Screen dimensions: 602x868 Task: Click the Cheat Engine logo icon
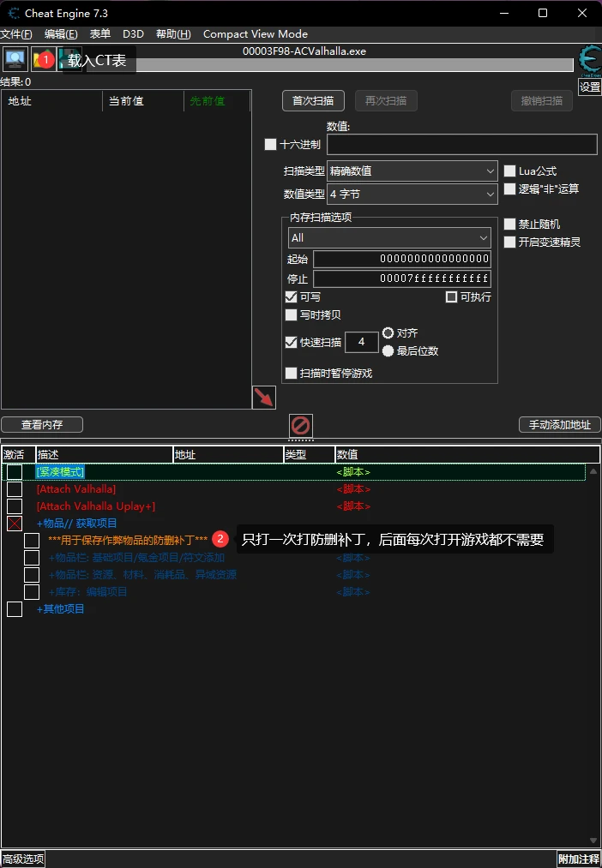tap(589, 62)
